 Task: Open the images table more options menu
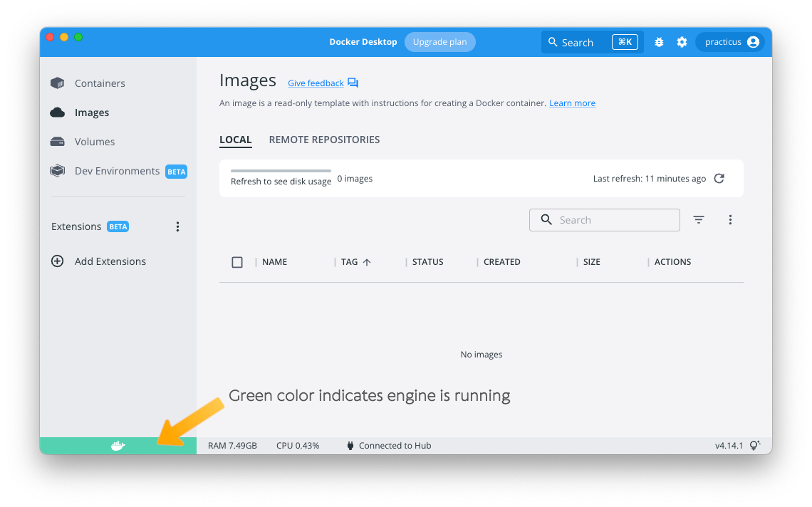point(730,220)
